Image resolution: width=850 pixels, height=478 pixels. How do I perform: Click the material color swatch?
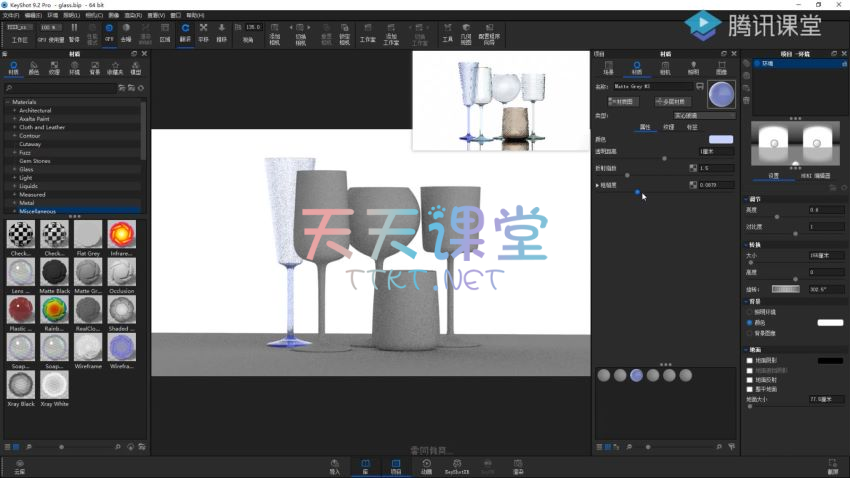point(720,140)
